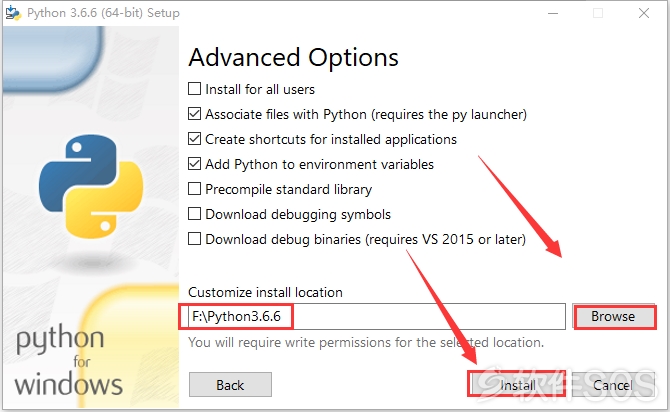Viewport: 670px width, 412px height.
Task: Go Back to previous setup page
Action: (230, 385)
